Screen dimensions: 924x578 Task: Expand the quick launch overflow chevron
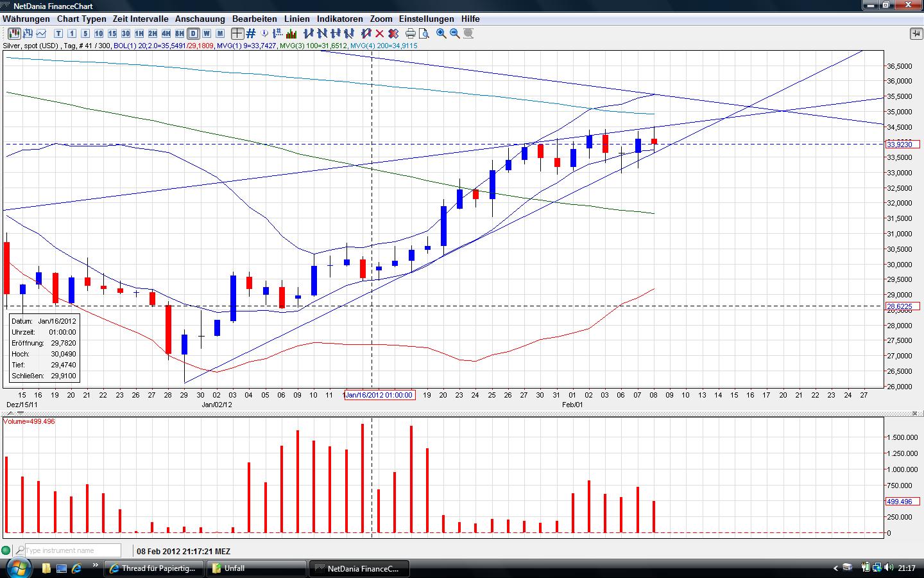point(96,566)
